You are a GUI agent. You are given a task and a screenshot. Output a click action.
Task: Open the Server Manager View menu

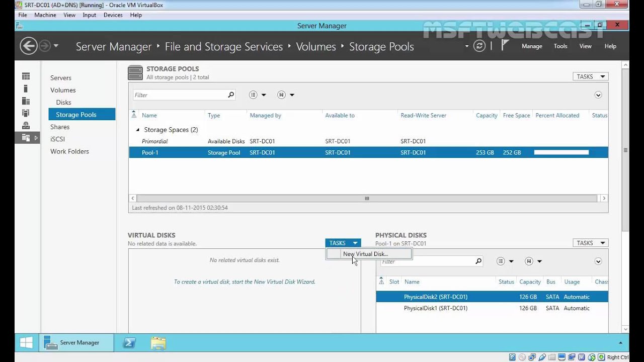tap(585, 46)
